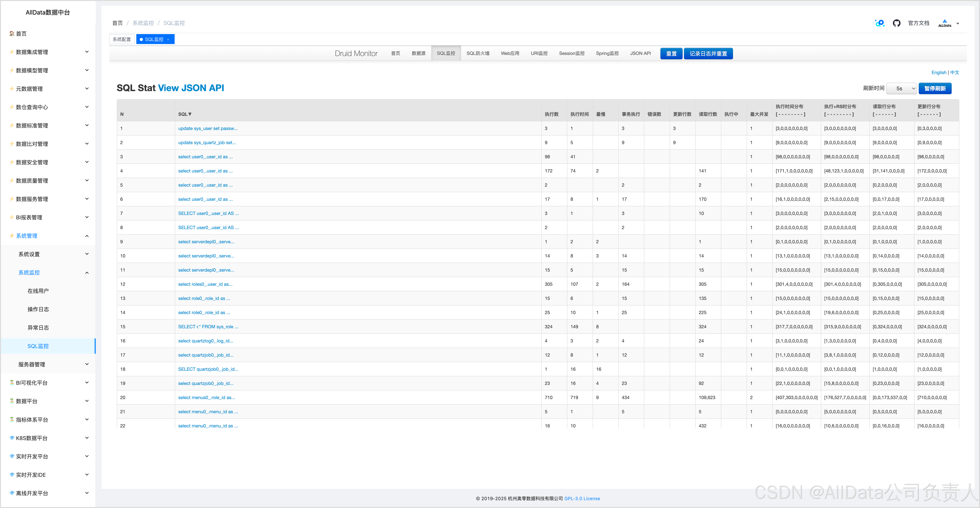This screenshot has width=980, height=508.
Task: Click the 重置 button
Action: 671,54
